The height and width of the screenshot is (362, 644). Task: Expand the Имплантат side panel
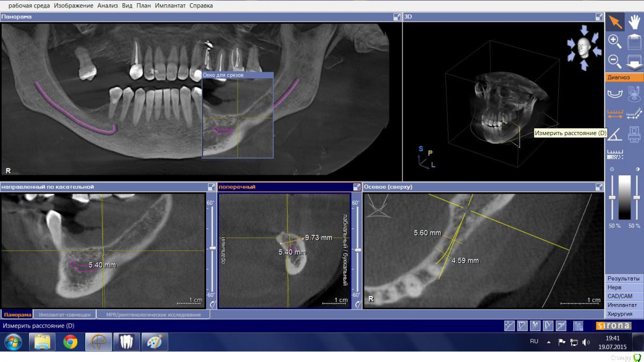coord(623,305)
